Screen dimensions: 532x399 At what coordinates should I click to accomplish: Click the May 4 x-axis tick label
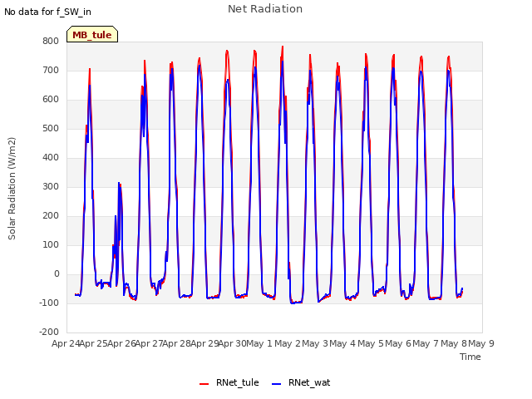tap(342, 343)
